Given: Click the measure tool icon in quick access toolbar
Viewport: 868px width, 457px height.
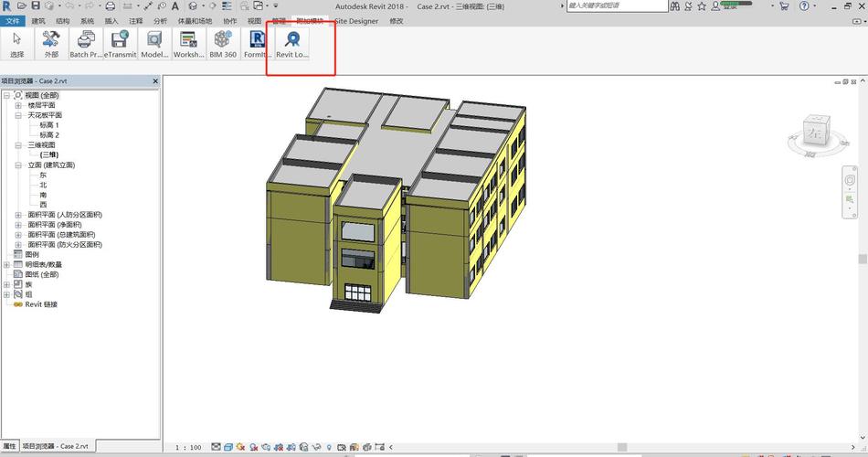Looking at the screenshot, I should pos(127,6).
